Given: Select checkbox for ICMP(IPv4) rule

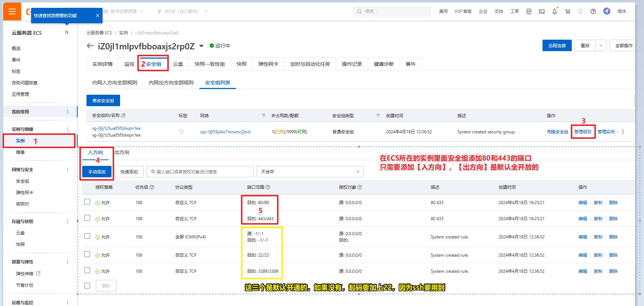Looking at the screenshot, I should [87, 236].
